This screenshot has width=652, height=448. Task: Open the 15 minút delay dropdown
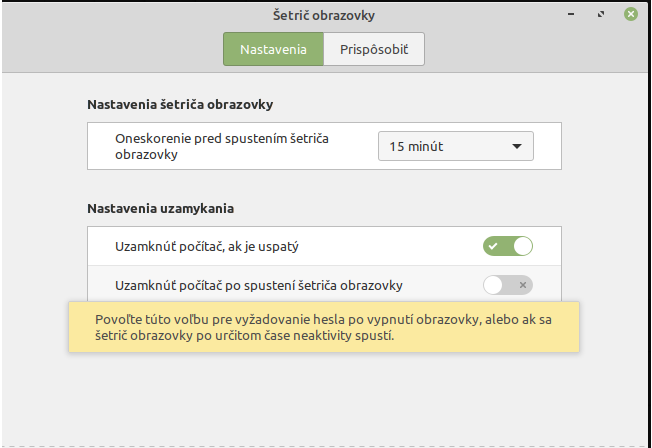[x=455, y=146]
